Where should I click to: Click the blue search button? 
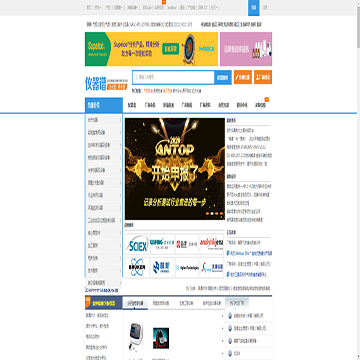[223, 77]
